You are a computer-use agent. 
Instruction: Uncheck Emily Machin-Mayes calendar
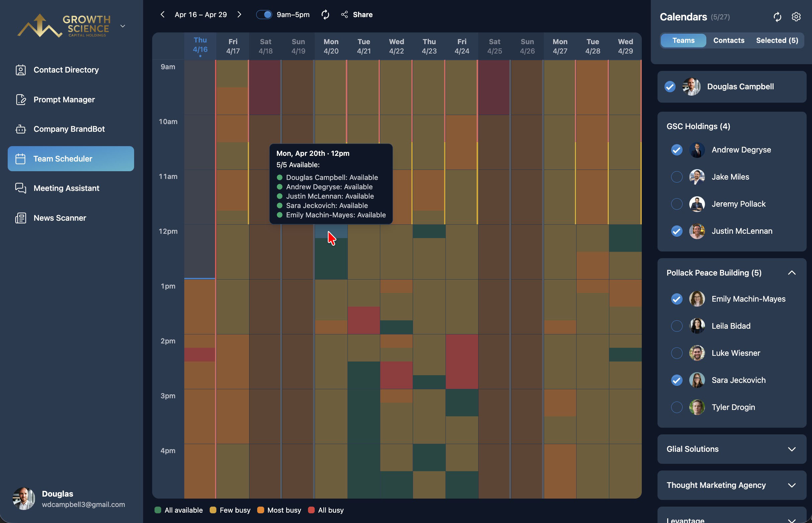click(677, 299)
